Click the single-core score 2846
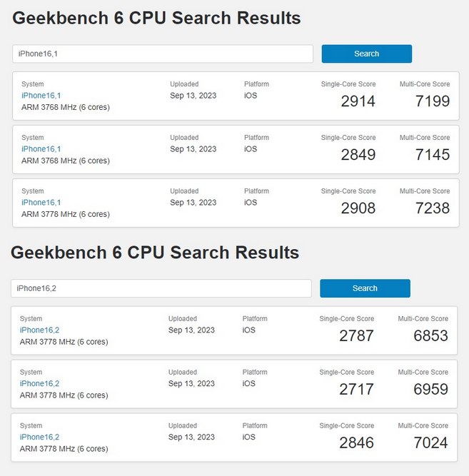Viewport: 469px width, 476px height. 356,443
